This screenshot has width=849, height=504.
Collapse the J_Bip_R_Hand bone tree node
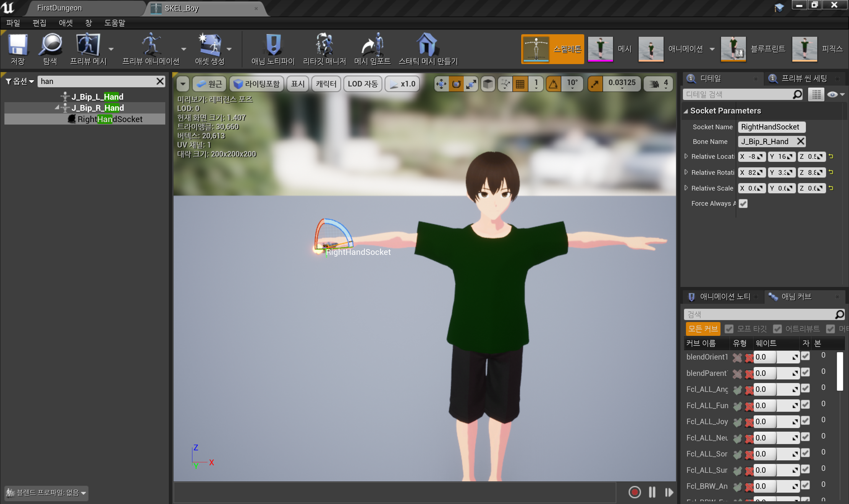click(57, 108)
